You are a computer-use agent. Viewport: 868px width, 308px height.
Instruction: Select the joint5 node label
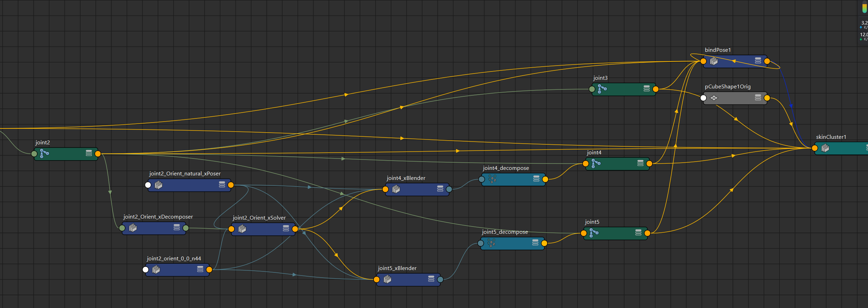click(592, 222)
